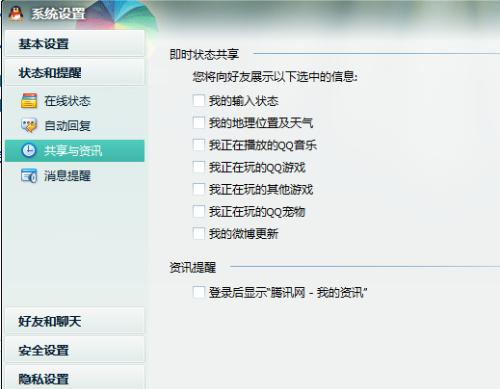Screen dimensions: 500x389
Task: Open the 隐私设置 section
Action: [x=75, y=378]
